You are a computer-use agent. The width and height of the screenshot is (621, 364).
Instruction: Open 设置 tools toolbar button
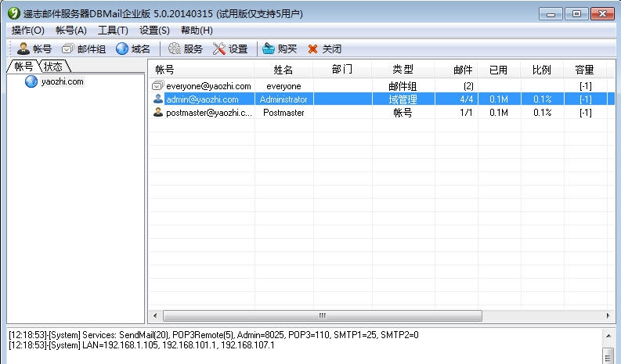[x=230, y=49]
